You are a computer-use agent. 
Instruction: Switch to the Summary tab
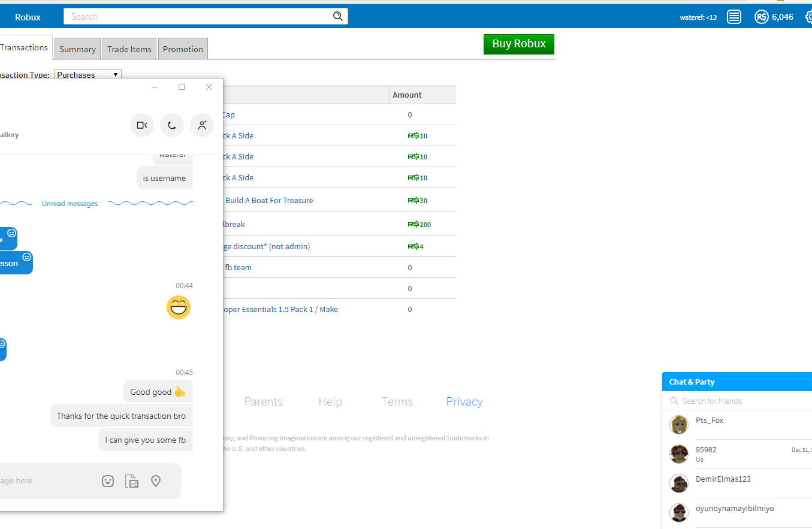pos(77,49)
